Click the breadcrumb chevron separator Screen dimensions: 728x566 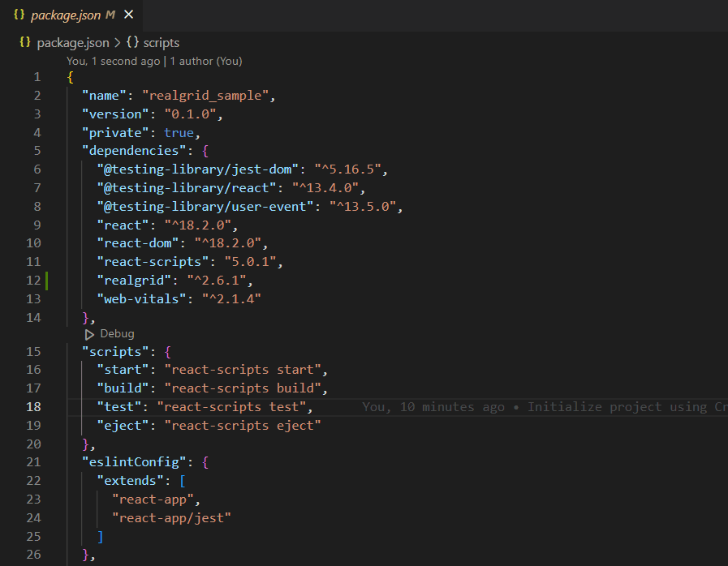[118, 42]
